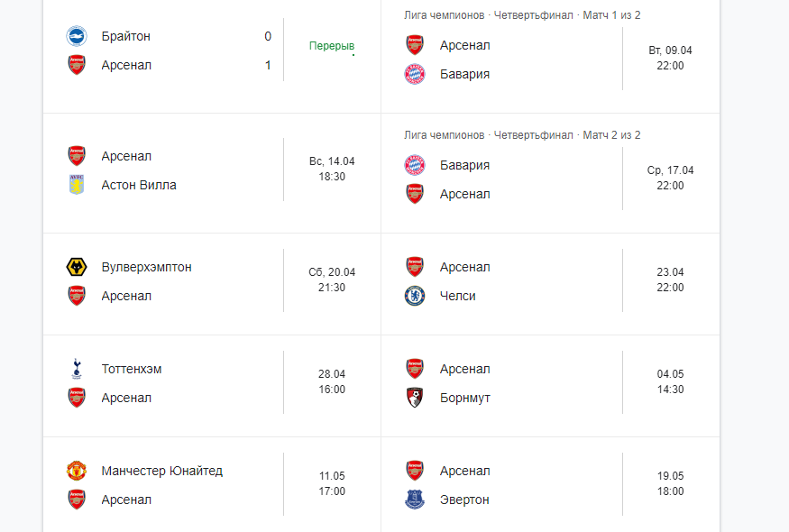
Task: Click the Вулверхэмптон team name
Action: (x=146, y=267)
